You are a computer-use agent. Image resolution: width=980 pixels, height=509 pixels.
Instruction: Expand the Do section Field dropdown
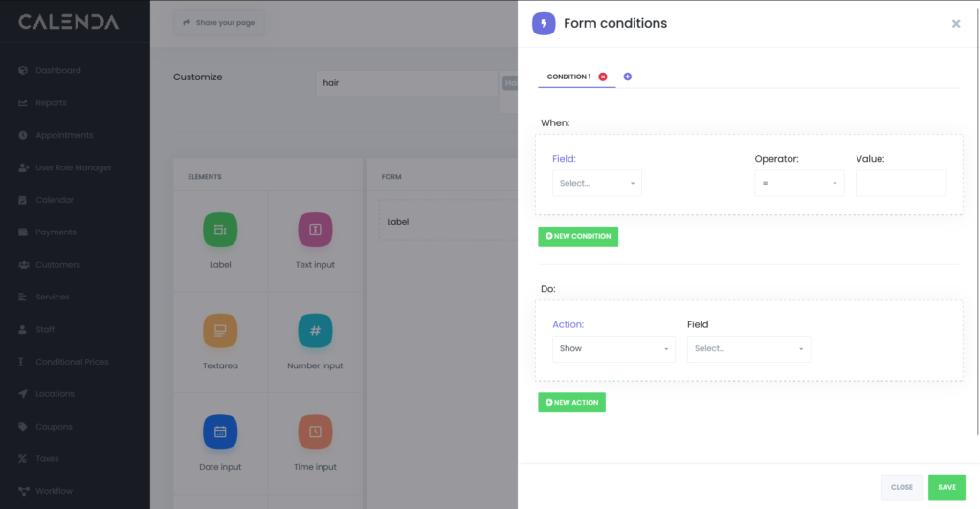coord(748,349)
